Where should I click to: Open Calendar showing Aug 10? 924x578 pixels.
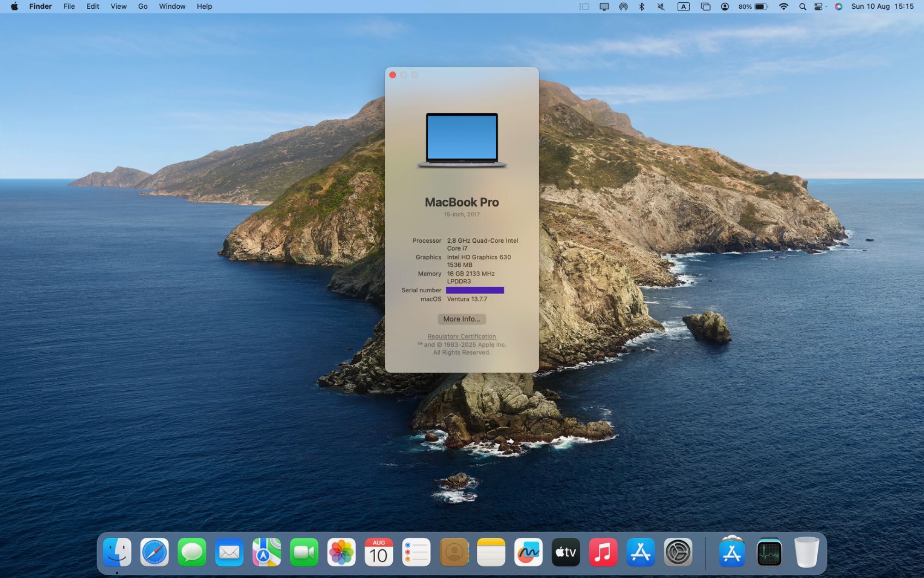pos(379,552)
